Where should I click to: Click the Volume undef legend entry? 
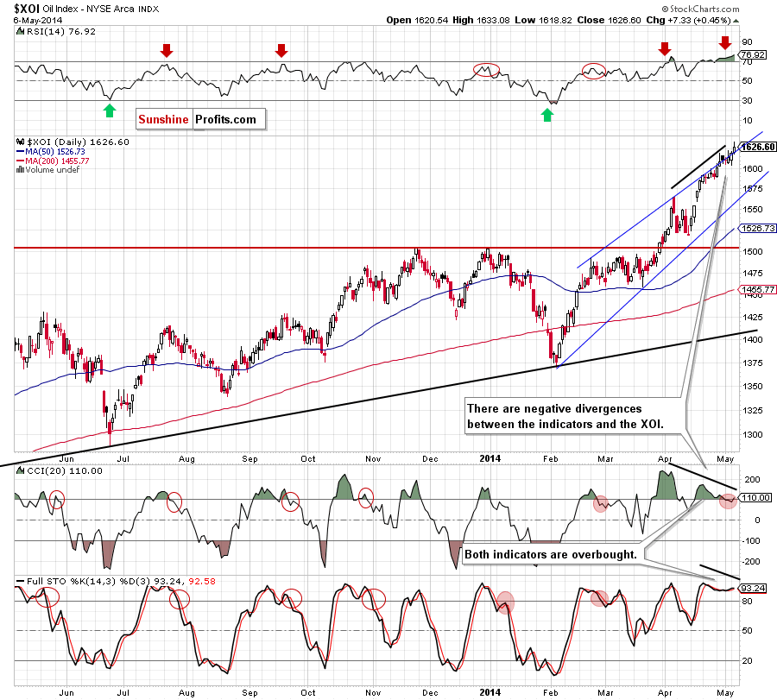click(x=52, y=169)
